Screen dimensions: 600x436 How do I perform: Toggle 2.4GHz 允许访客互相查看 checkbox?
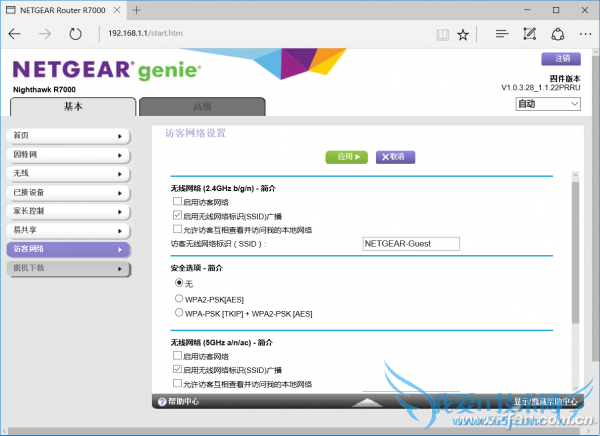point(177,229)
